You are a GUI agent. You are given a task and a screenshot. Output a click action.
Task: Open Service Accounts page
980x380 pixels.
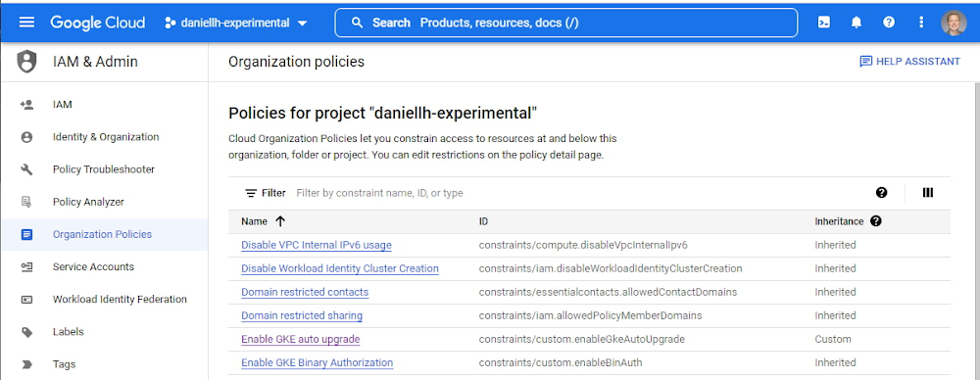click(93, 266)
